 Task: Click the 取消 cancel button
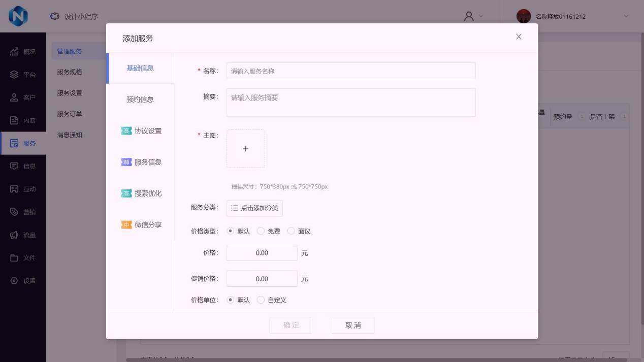coord(352,325)
